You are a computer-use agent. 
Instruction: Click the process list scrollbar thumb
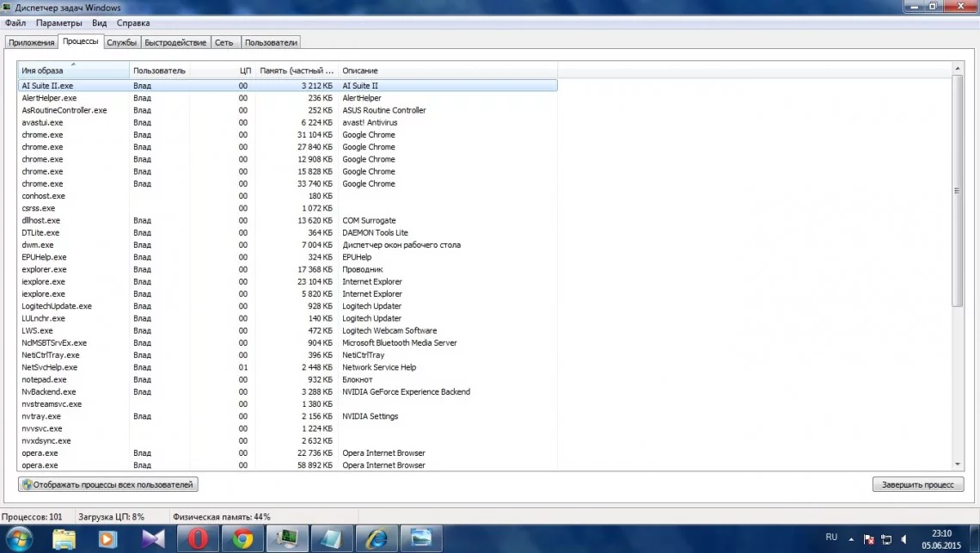point(958,191)
